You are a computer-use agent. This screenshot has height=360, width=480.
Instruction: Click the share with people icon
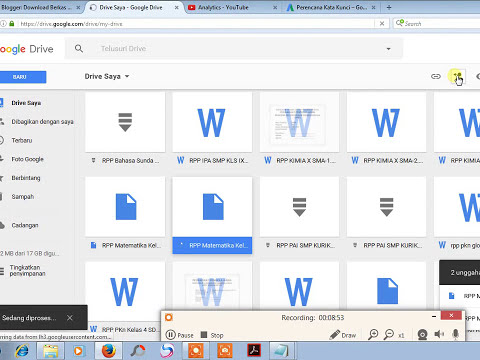click(x=457, y=77)
